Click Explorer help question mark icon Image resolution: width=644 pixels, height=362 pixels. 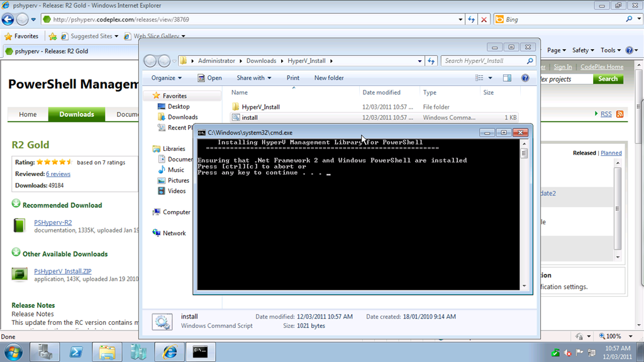[x=525, y=78]
